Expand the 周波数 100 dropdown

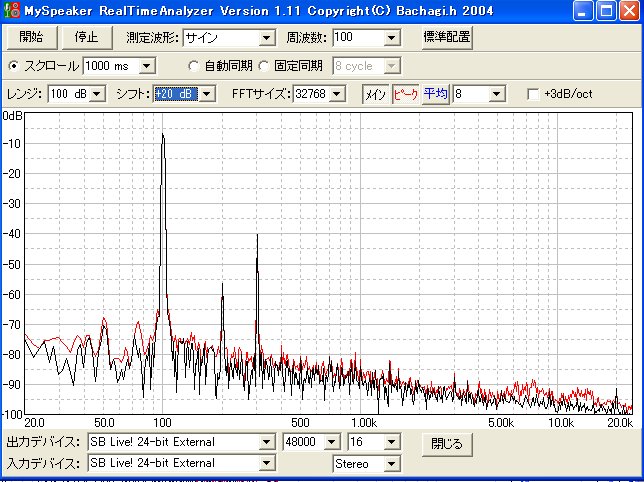[x=391, y=38]
